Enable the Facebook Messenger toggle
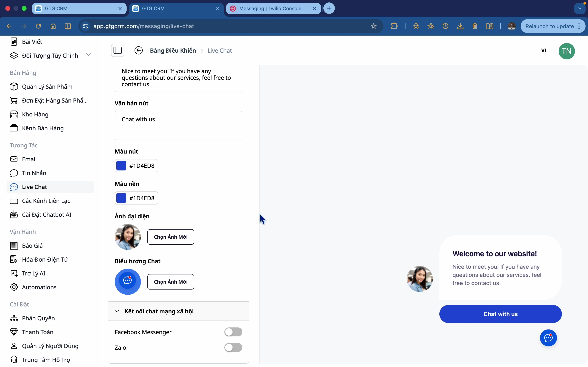This screenshot has width=588, height=367. point(233,332)
